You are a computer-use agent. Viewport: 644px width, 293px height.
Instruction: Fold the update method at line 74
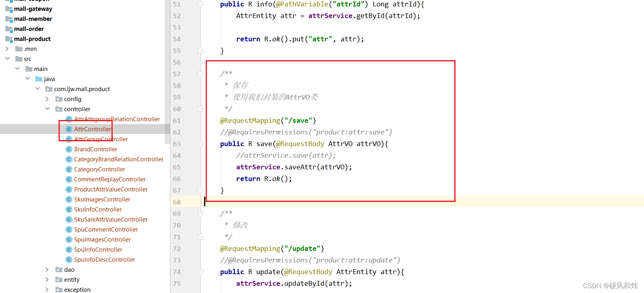pyautogui.click(x=200, y=272)
